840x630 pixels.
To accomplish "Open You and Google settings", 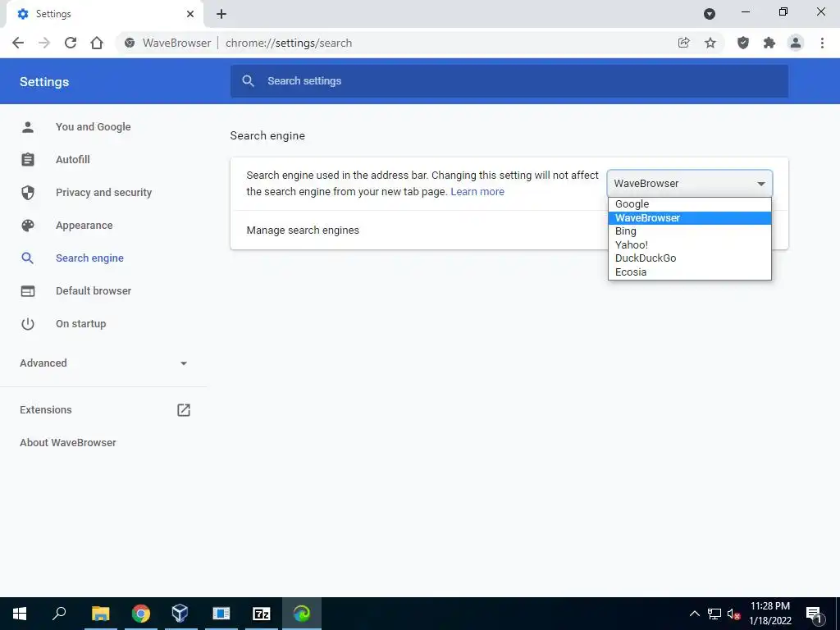I will [94, 127].
